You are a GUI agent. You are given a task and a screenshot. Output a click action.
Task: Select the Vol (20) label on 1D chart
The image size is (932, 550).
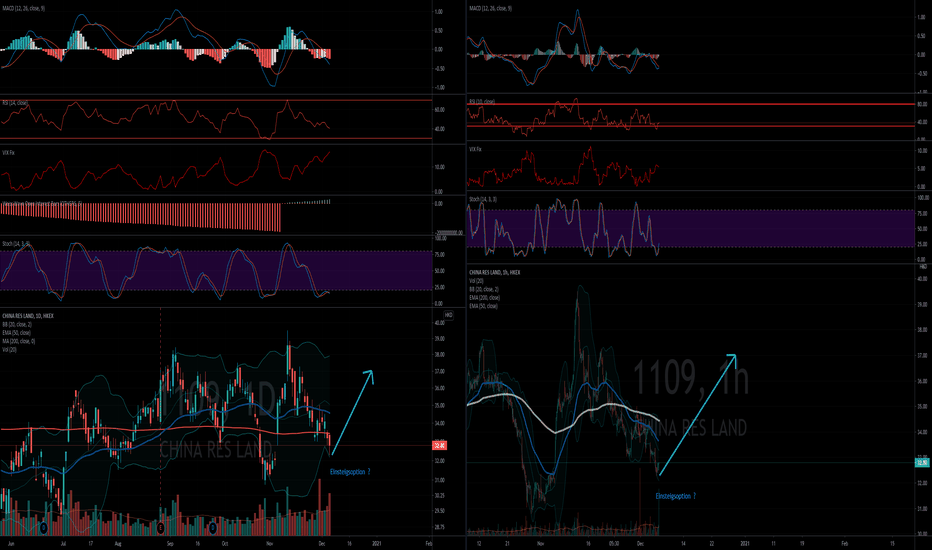pyautogui.click(x=10, y=350)
